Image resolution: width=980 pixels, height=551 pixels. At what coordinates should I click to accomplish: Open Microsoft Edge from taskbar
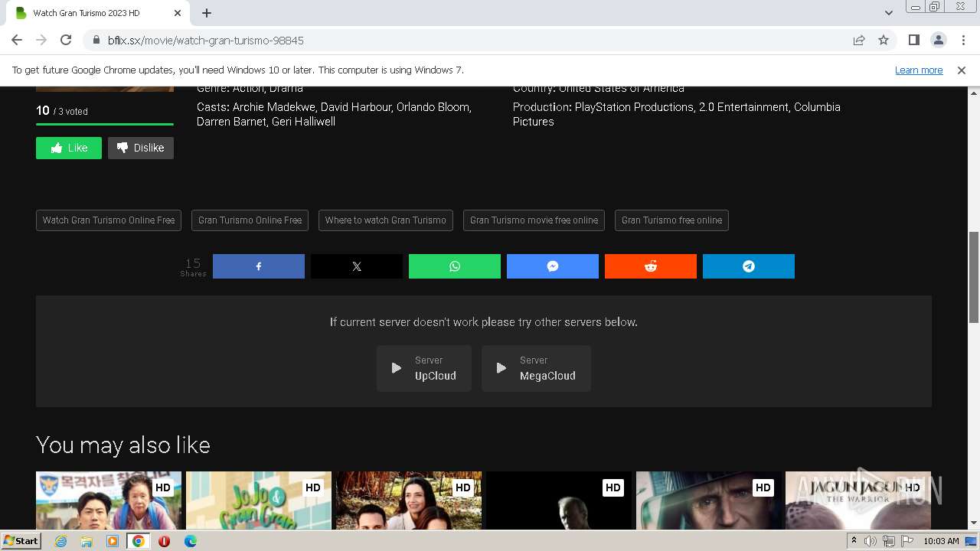tap(190, 541)
